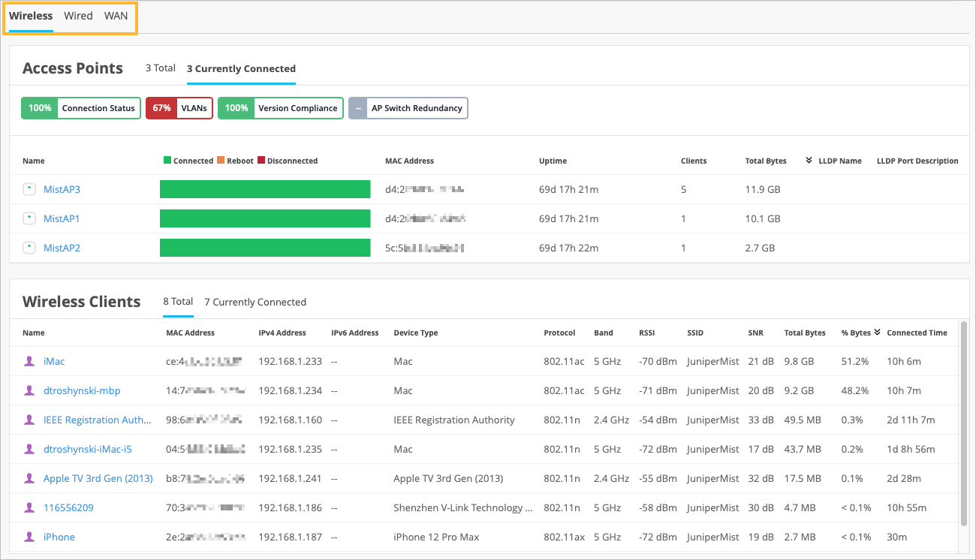
Task: Click the AP Switch Redundancy badge
Action: (408, 108)
